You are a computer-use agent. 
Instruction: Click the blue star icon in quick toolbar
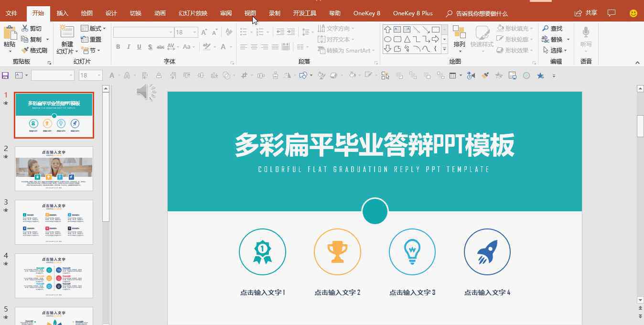540,76
